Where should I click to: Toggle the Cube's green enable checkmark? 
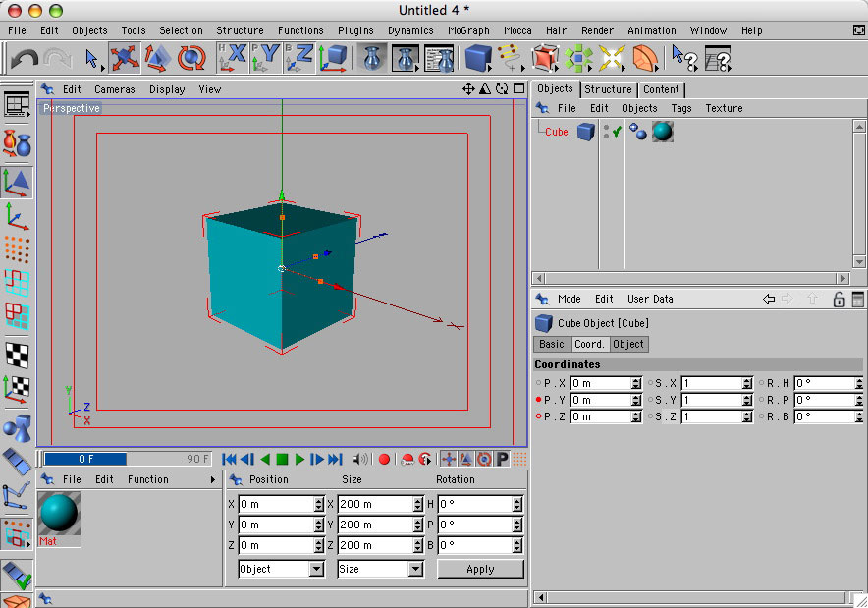point(617,131)
